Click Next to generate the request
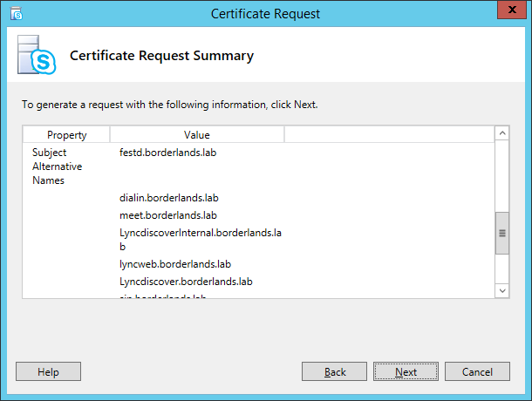 click(406, 371)
